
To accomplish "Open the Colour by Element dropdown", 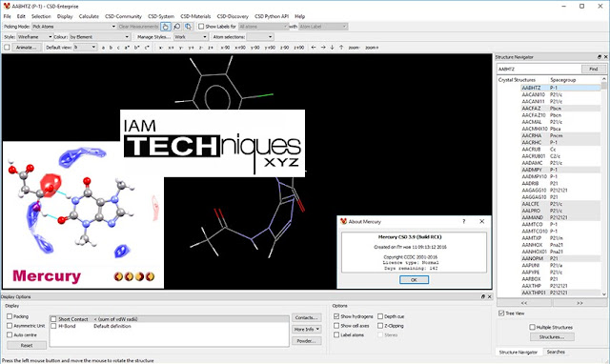I will point(99,37).
